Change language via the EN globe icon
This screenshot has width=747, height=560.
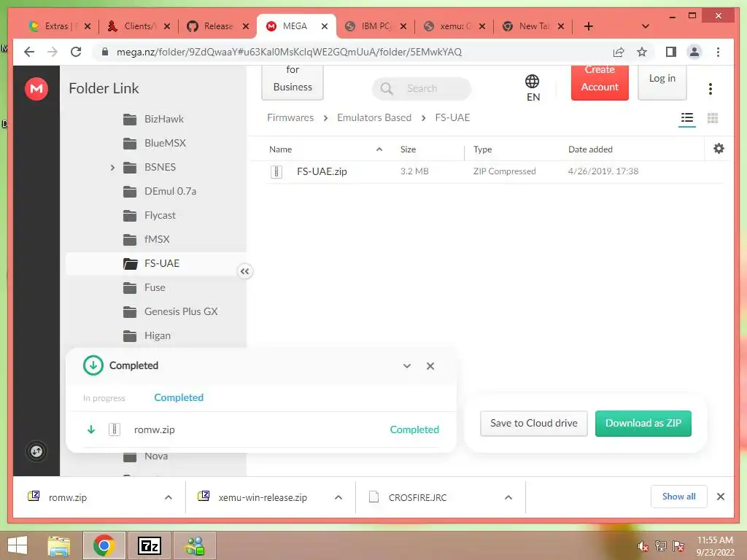click(x=533, y=87)
